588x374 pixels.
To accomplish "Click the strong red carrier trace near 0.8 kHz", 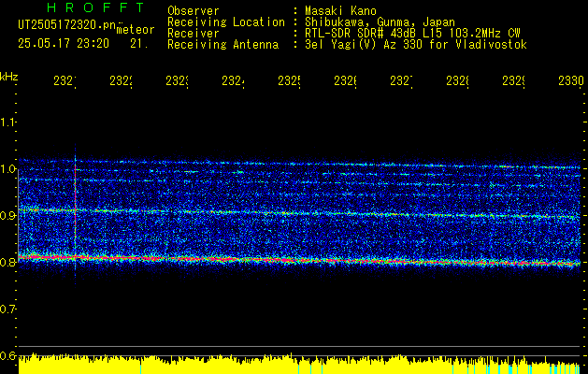I will click(x=299, y=260).
